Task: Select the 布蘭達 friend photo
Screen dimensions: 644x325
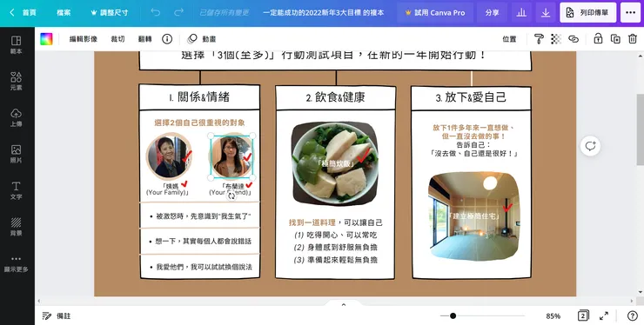Action: [231, 156]
